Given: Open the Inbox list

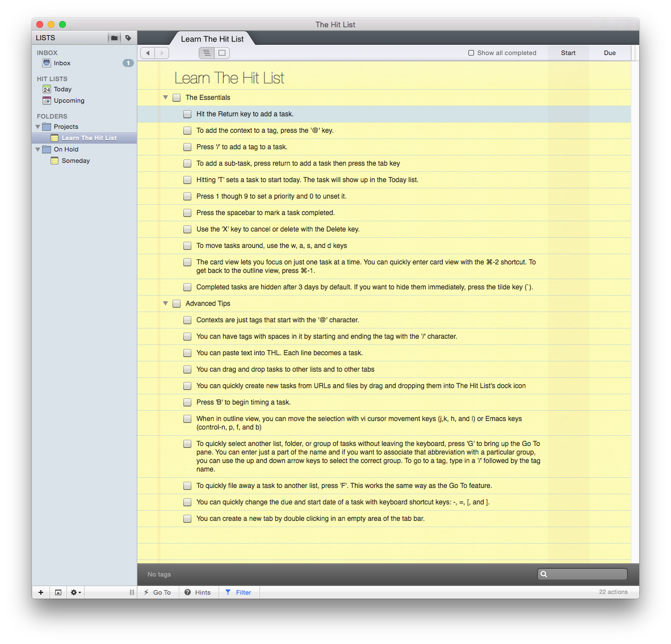Looking at the screenshot, I should (x=62, y=63).
